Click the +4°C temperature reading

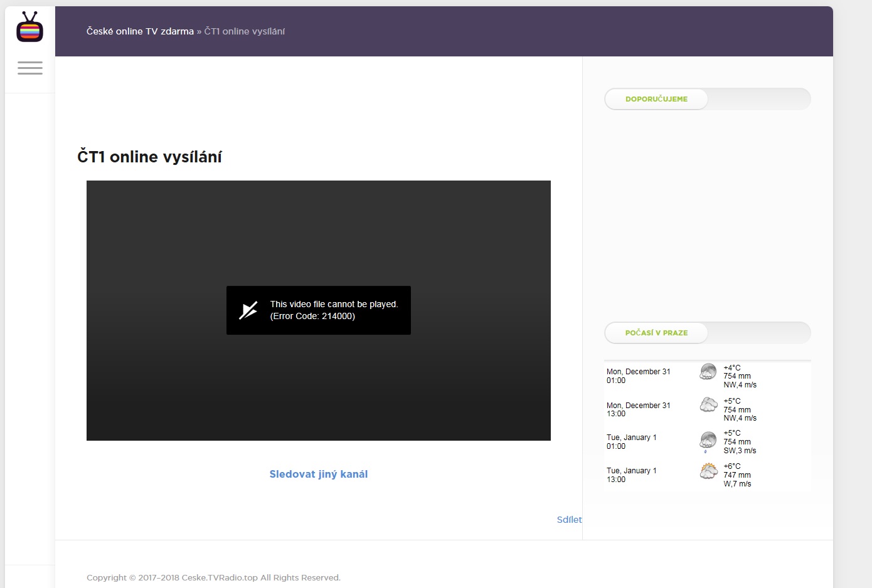(x=731, y=368)
